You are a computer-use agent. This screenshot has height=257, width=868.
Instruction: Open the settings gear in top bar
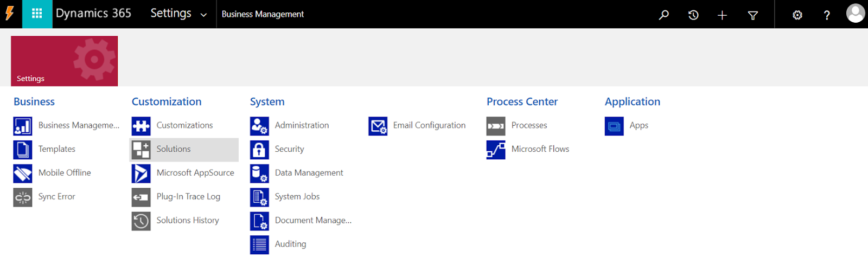[797, 15]
